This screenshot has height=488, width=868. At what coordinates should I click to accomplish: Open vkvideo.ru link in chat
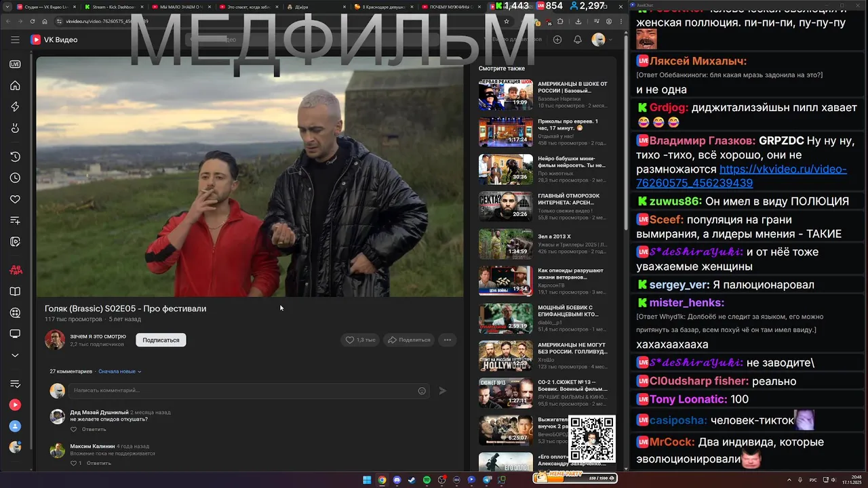[x=741, y=176]
